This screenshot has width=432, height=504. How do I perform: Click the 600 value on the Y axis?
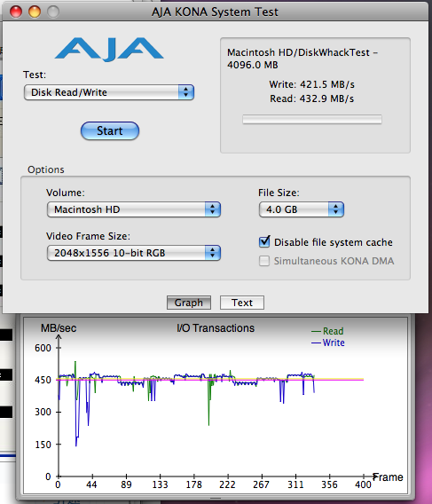43,348
